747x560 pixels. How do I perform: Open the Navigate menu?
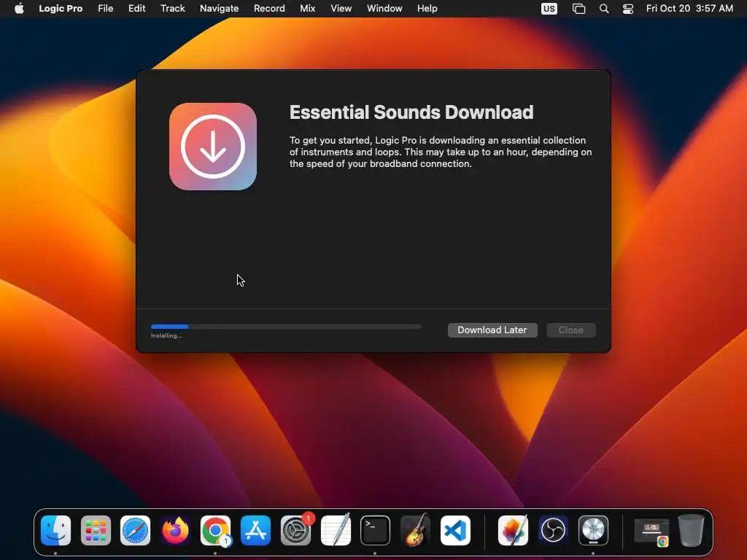point(219,9)
